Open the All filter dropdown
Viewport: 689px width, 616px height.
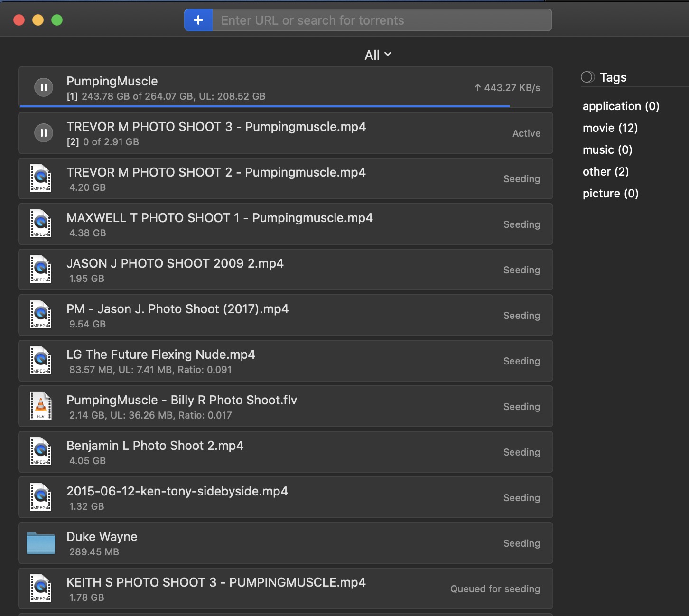click(x=377, y=54)
